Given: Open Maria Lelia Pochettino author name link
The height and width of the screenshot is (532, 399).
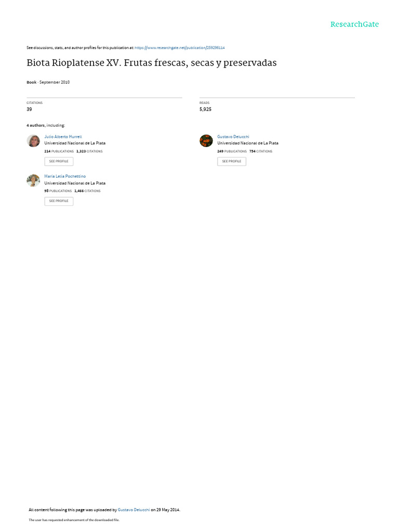Looking at the screenshot, I should tap(65, 177).
